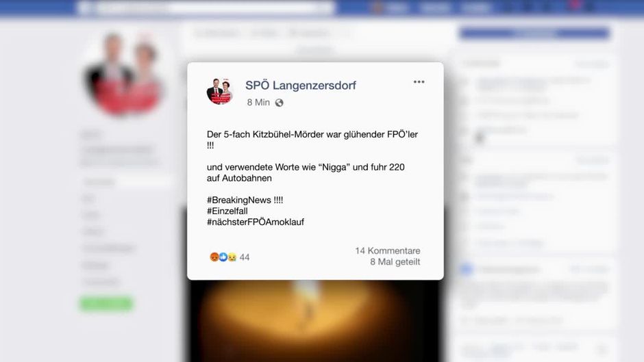Click the Facebook logo in top bar
The height and width of the screenshot is (362, 644).
[x=85, y=8]
